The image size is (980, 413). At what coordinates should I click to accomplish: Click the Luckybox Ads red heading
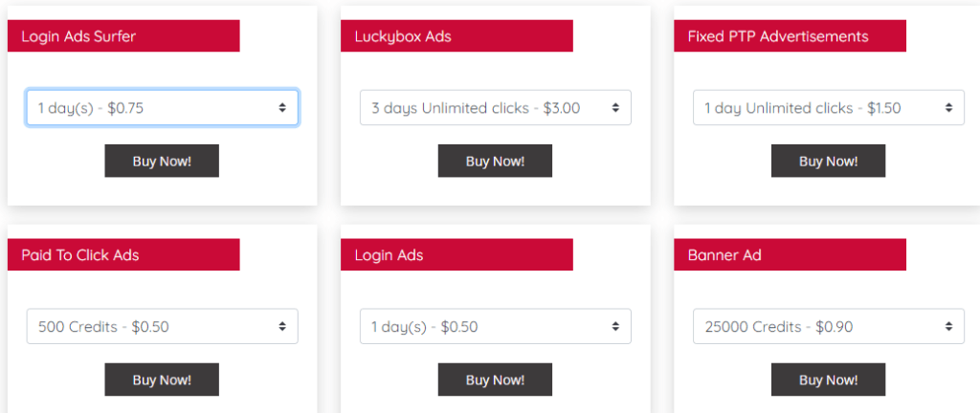[x=457, y=36]
